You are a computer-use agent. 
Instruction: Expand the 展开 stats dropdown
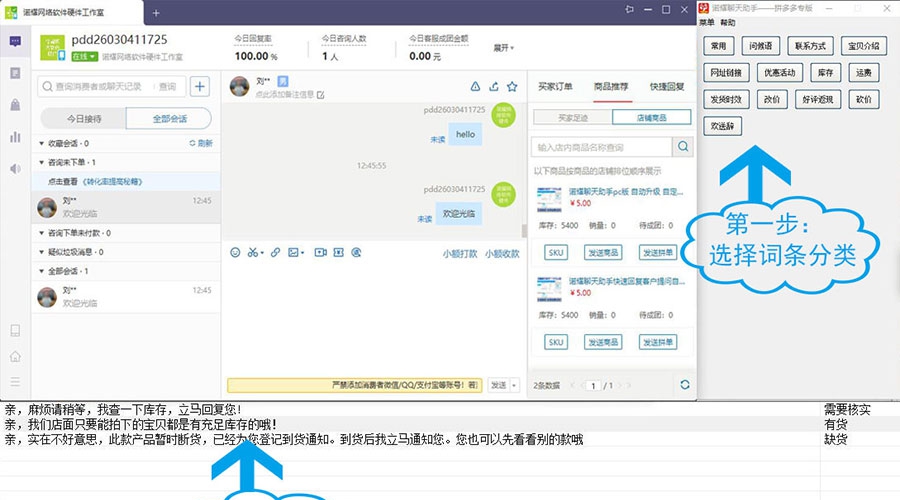[503, 48]
